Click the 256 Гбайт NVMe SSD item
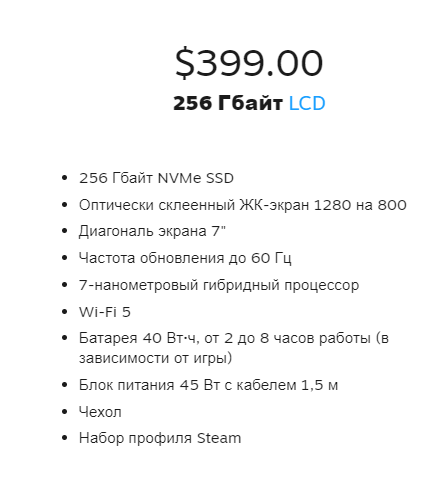 coord(156,178)
